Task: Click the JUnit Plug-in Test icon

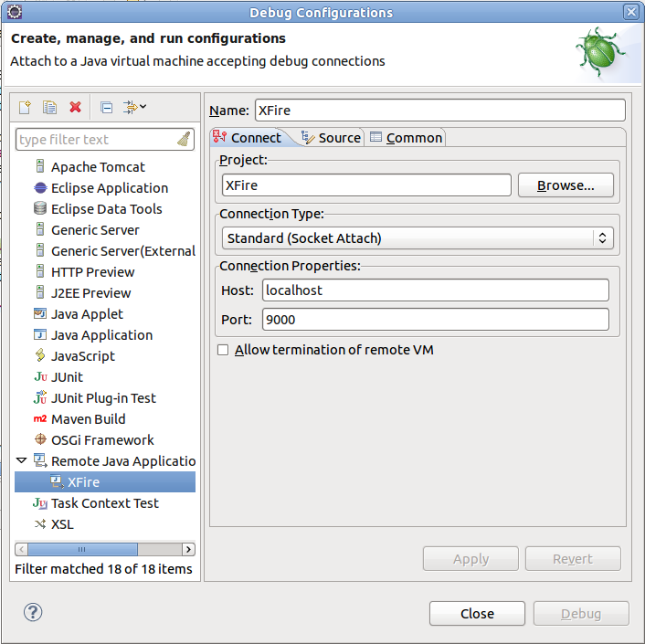Action: click(x=40, y=397)
